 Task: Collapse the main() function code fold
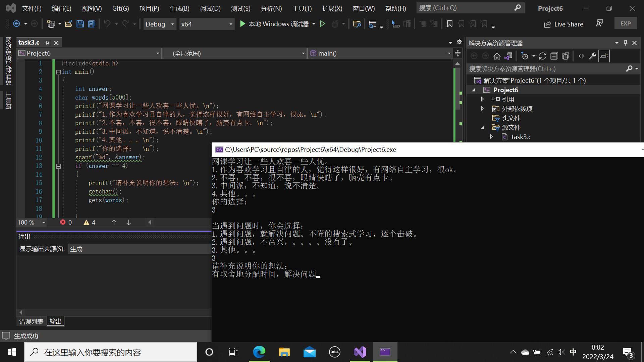click(x=58, y=72)
